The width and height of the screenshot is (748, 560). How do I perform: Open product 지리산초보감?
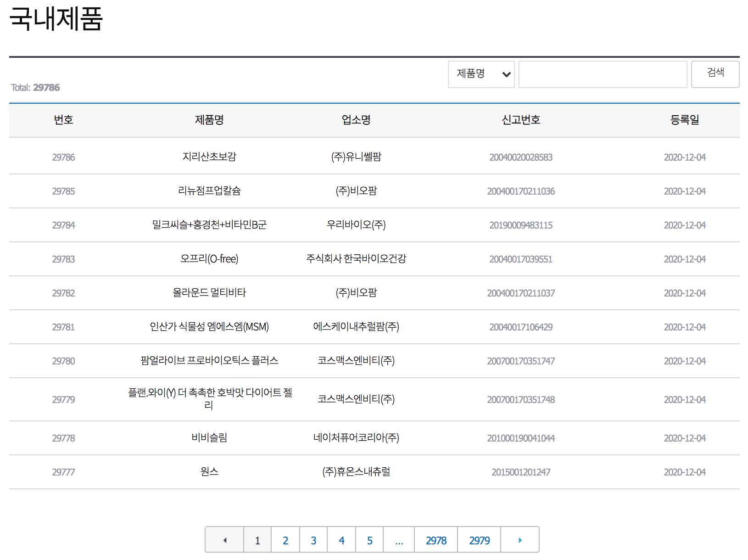(x=209, y=157)
